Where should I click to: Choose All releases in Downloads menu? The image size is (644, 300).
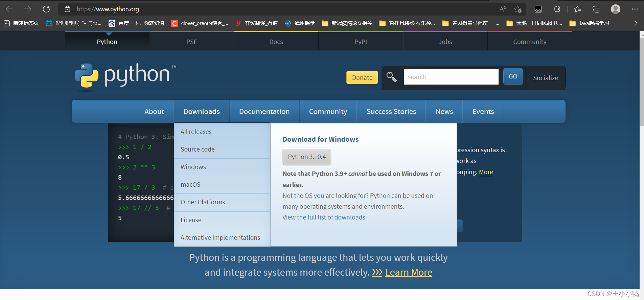(x=222, y=132)
